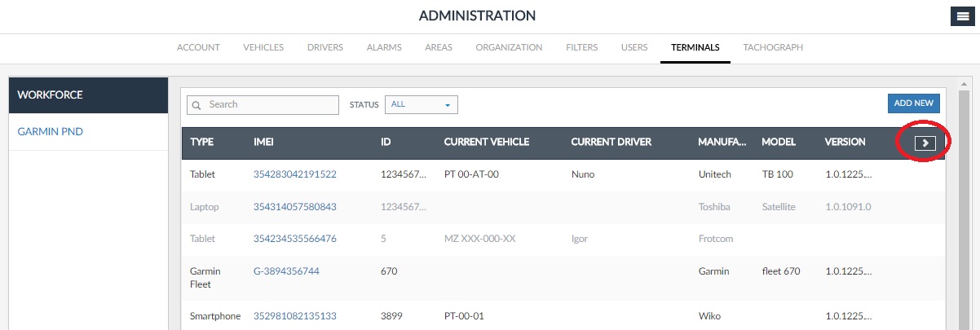980x330 pixels.
Task: Open IMEI 352981082135133 link
Action: pyautogui.click(x=295, y=316)
